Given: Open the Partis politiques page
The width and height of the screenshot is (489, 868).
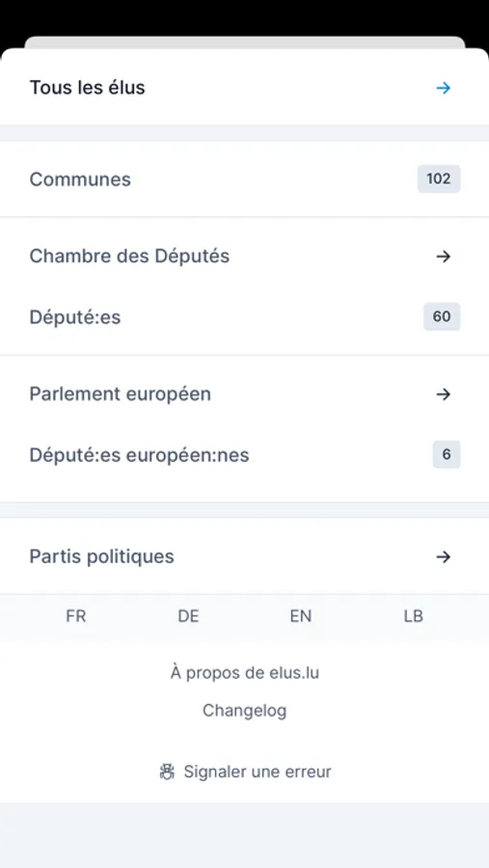Looking at the screenshot, I should (244, 556).
